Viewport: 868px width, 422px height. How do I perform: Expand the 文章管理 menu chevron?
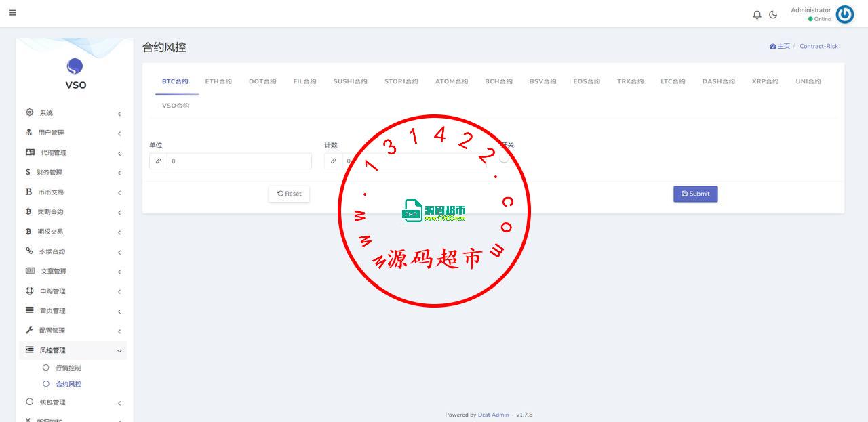pos(119,272)
